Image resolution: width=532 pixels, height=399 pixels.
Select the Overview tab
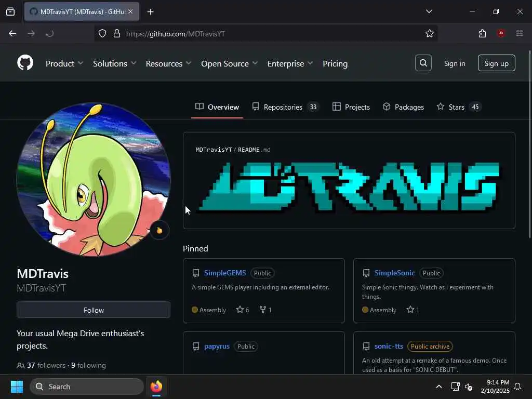click(217, 107)
